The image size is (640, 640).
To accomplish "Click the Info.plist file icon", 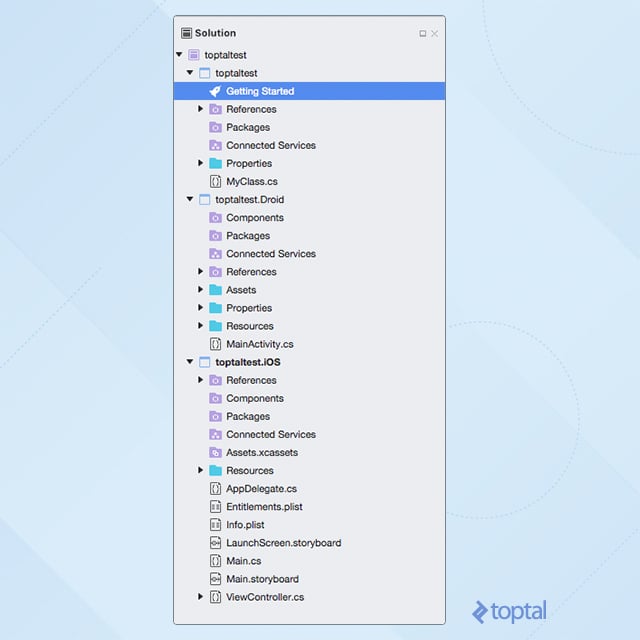I will [x=215, y=525].
